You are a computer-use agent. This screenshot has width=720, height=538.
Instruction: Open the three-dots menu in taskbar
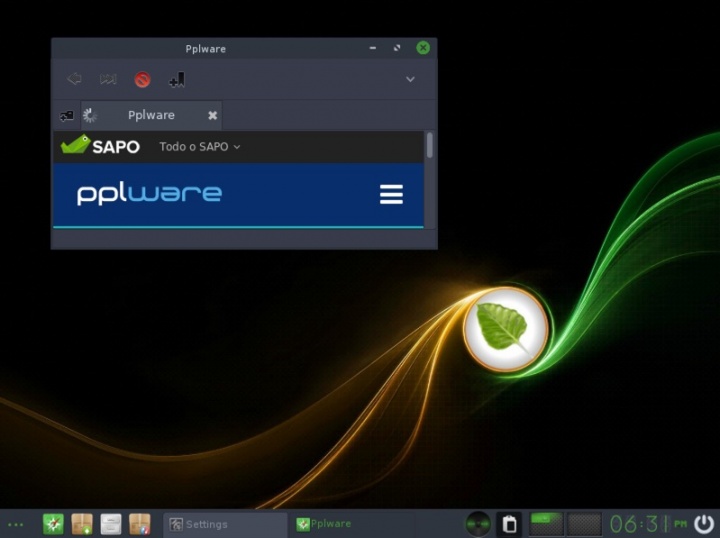click(x=15, y=524)
